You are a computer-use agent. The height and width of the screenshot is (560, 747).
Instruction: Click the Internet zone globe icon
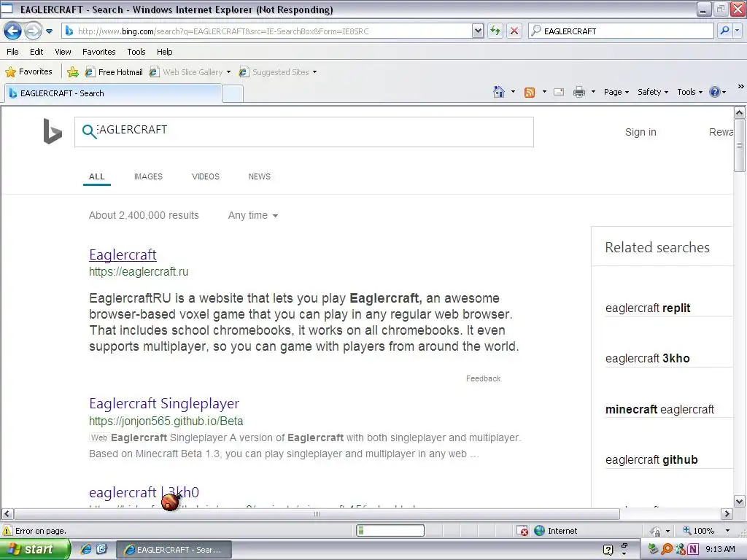click(539, 531)
